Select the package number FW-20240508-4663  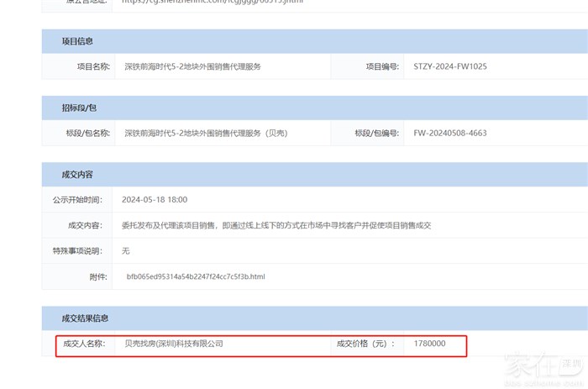(450, 133)
